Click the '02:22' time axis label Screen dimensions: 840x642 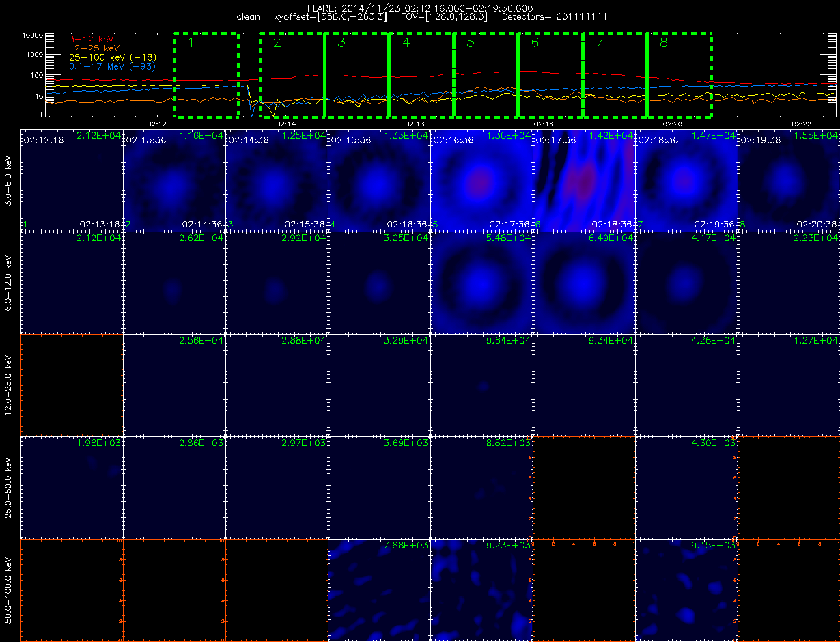pyautogui.click(x=802, y=124)
